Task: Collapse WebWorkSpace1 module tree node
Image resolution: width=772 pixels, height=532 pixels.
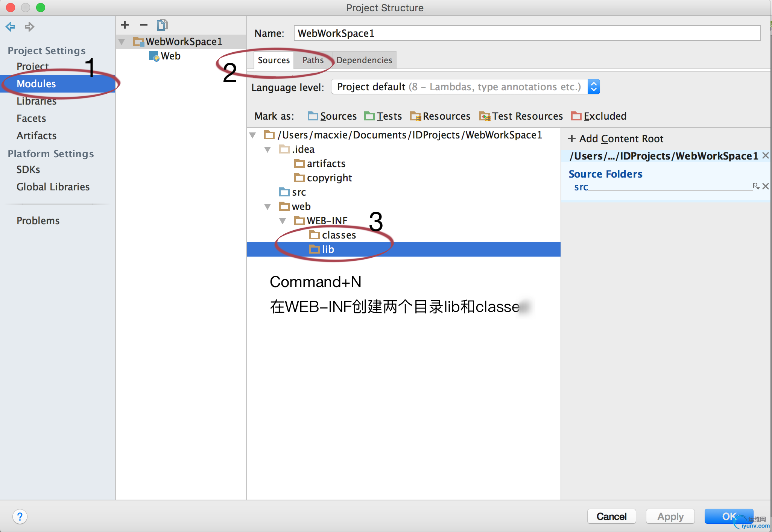Action: click(122, 42)
